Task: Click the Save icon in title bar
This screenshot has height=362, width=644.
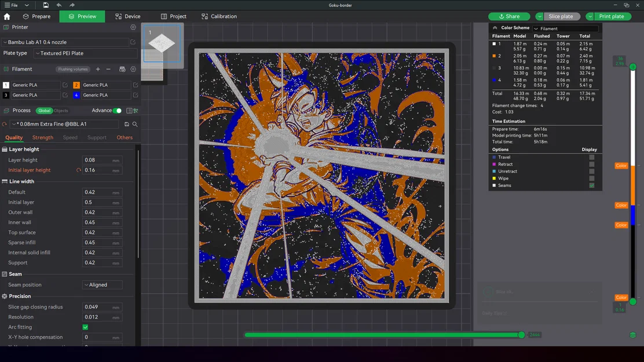Action: point(46,5)
